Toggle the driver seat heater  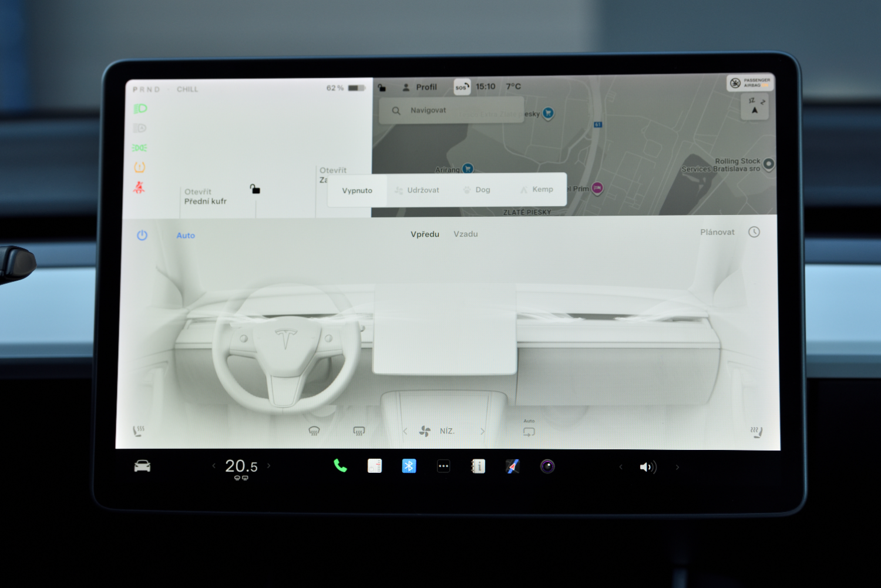[x=139, y=431]
